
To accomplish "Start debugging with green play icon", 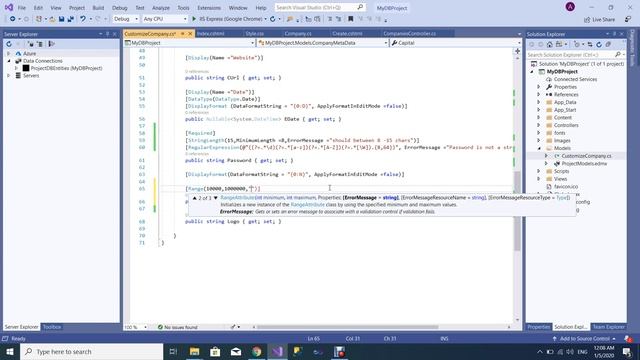I will pos(194,19).
